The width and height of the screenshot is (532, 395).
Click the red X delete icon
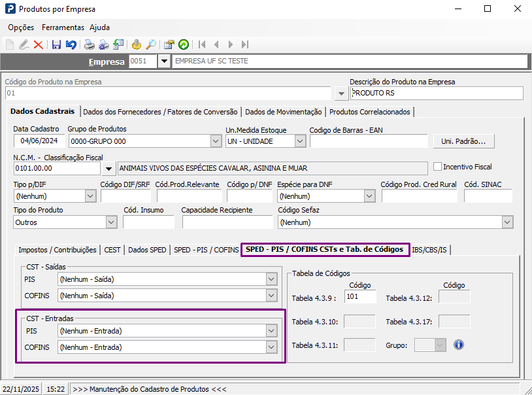39,44
